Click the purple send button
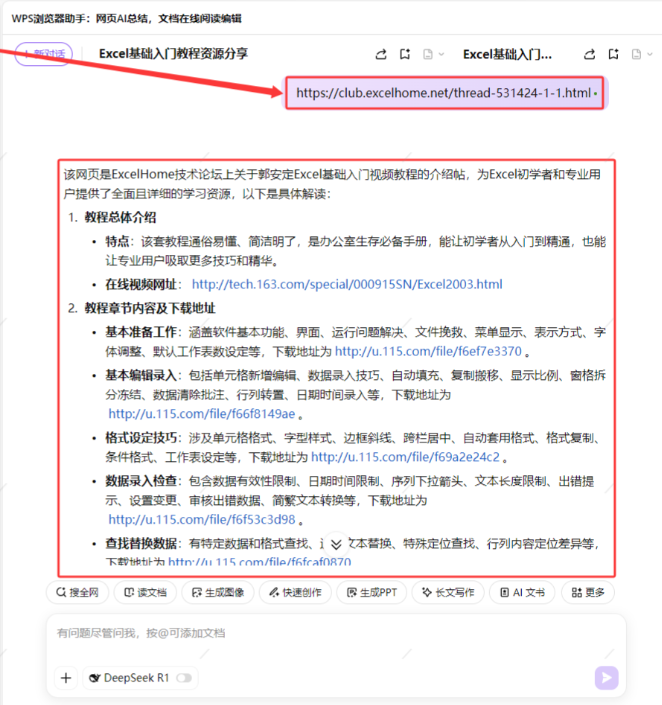 [x=607, y=678]
